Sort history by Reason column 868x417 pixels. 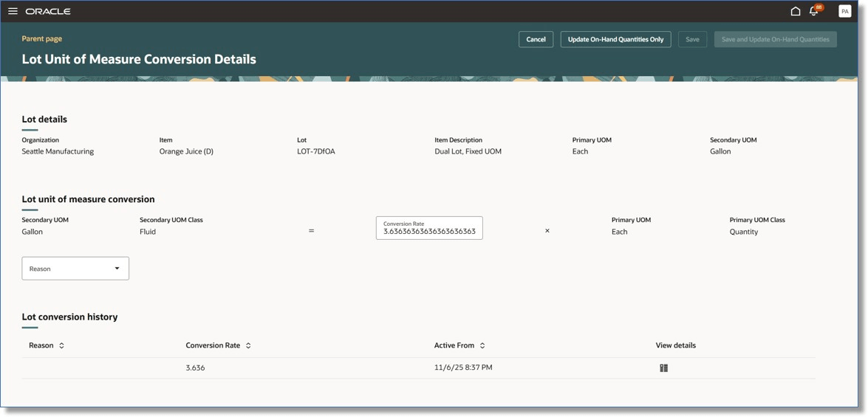pyautogui.click(x=61, y=345)
